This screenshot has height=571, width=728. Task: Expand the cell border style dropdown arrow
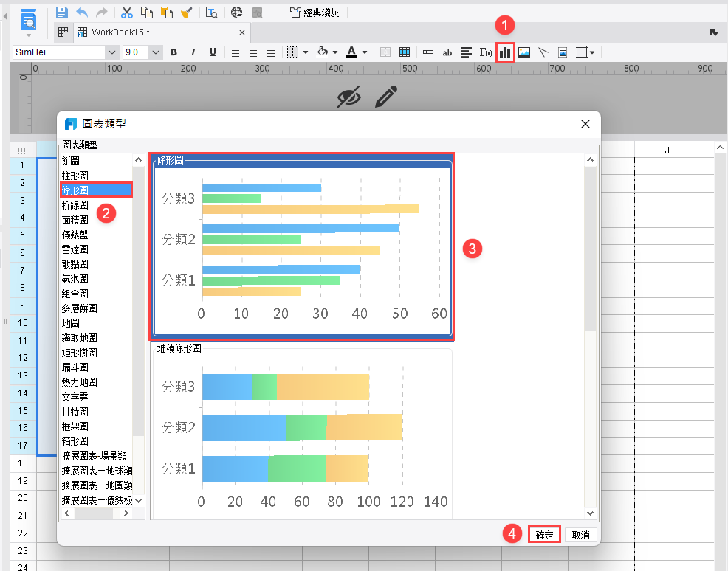pos(306,52)
